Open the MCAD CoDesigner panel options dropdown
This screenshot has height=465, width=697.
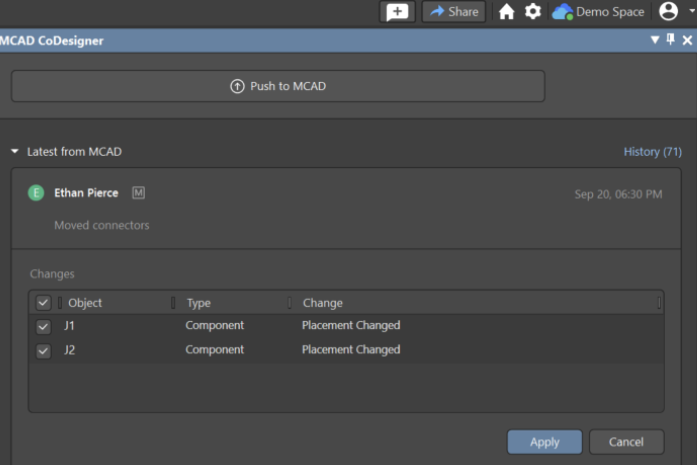655,40
